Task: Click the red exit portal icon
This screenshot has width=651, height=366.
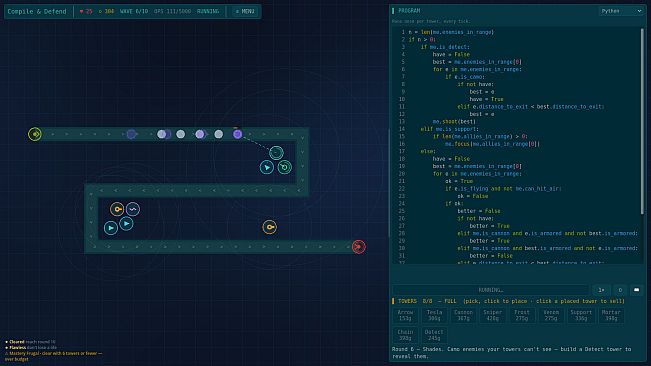Action: pos(359,246)
